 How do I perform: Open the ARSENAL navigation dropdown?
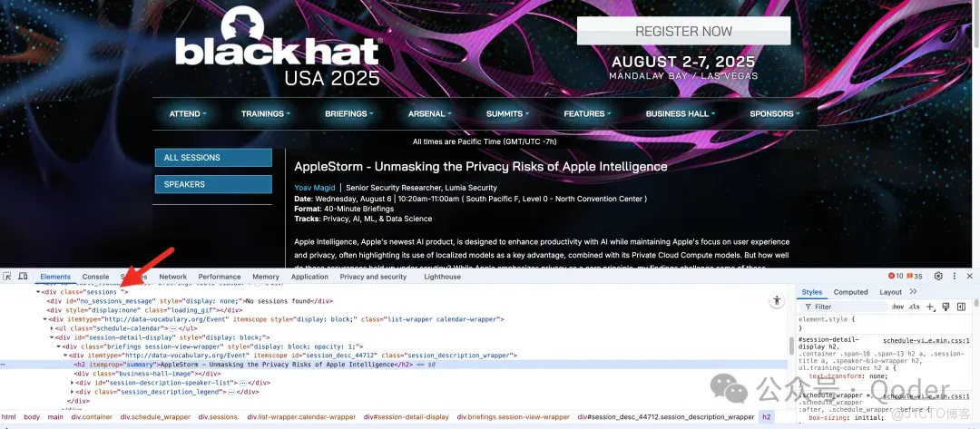pyautogui.click(x=428, y=113)
